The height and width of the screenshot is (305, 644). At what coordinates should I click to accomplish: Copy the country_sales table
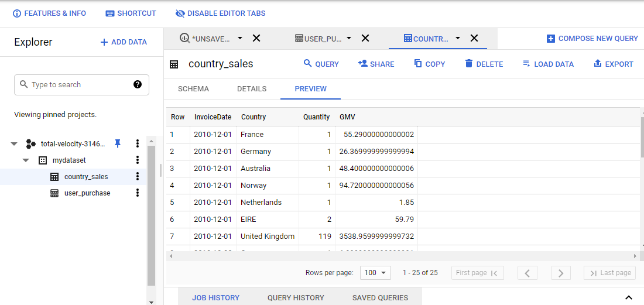pos(430,64)
